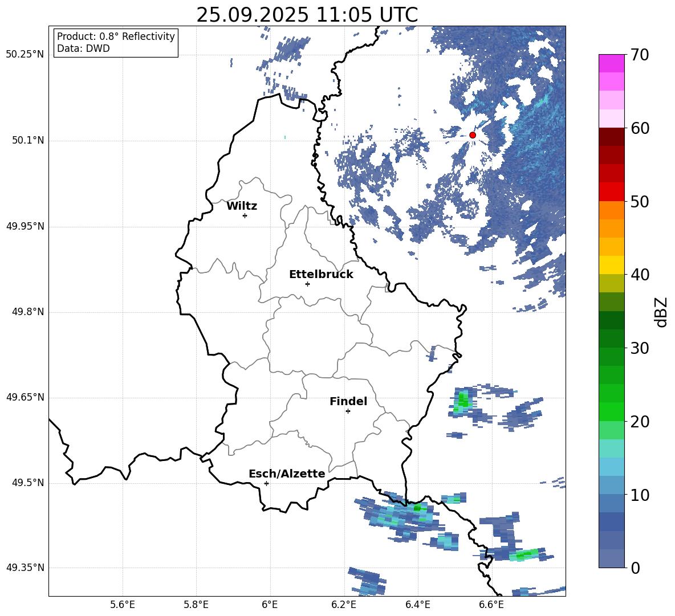This screenshot has width=675, height=616.
Task: Pick the bright red colorbar segment above 50
Action: [x=611, y=192]
